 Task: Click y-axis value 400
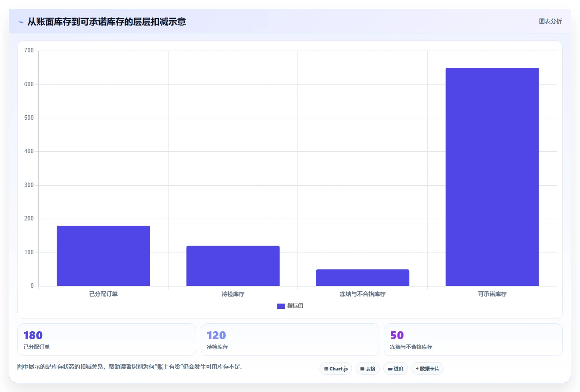pyautogui.click(x=29, y=151)
